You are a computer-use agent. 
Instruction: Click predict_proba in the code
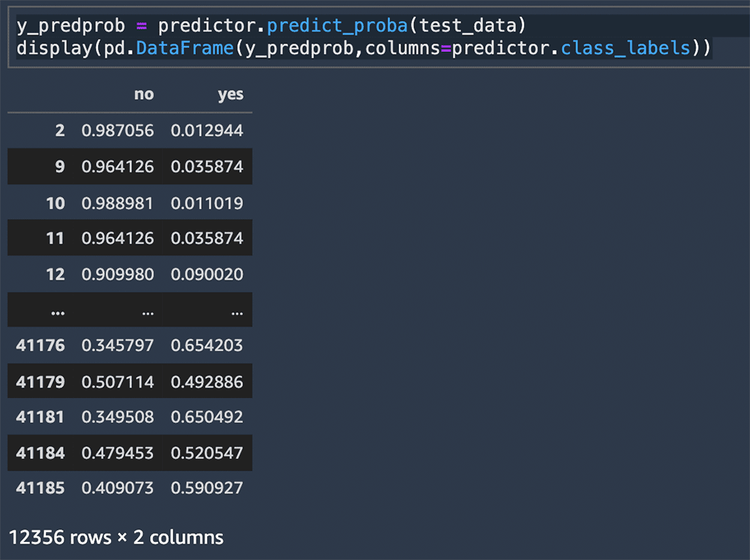tap(337, 25)
